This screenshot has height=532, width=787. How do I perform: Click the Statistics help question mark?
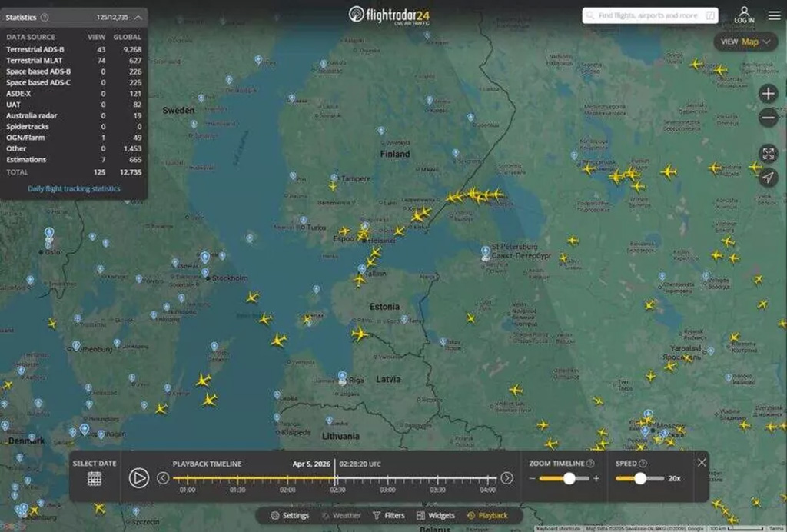click(x=44, y=17)
